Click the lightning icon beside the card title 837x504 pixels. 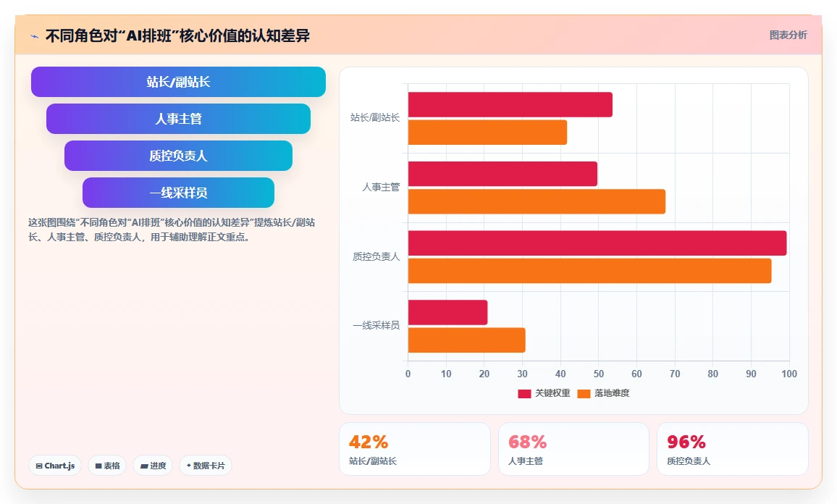35,36
